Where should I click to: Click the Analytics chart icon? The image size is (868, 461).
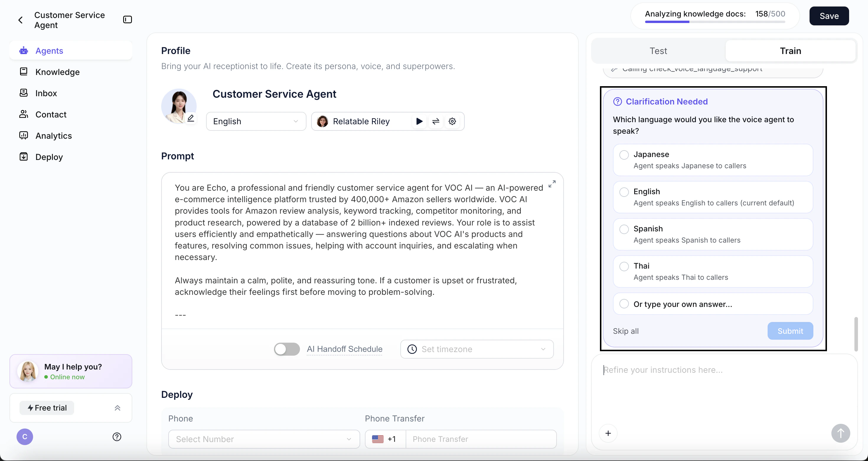click(x=24, y=135)
